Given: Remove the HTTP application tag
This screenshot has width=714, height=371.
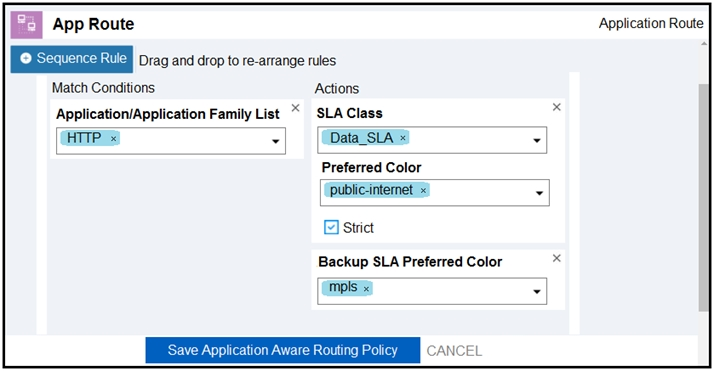Looking at the screenshot, I should (x=113, y=139).
